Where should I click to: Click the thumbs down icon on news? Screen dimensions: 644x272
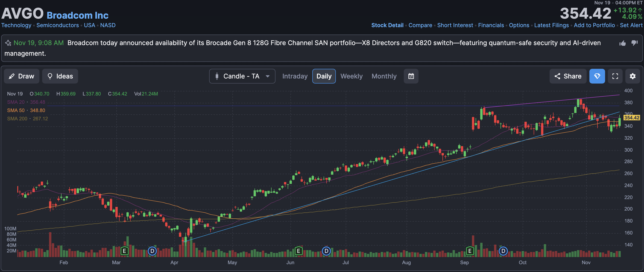pos(635,43)
